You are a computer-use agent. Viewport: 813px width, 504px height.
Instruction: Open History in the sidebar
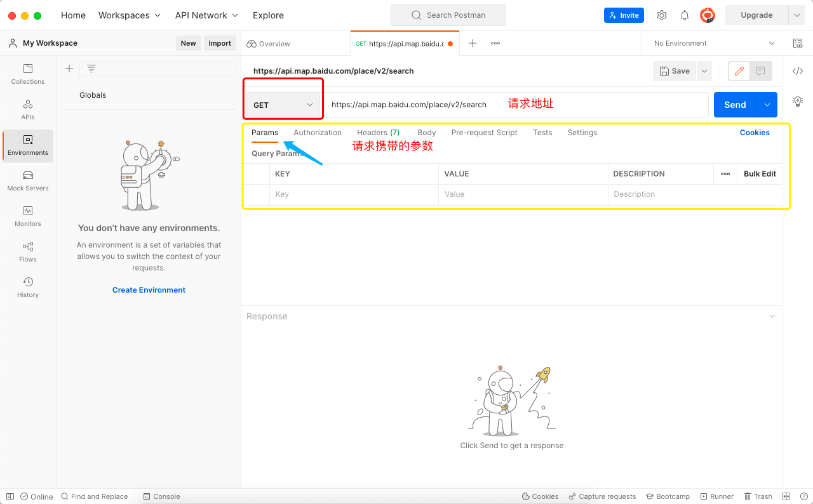[x=28, y=288]
